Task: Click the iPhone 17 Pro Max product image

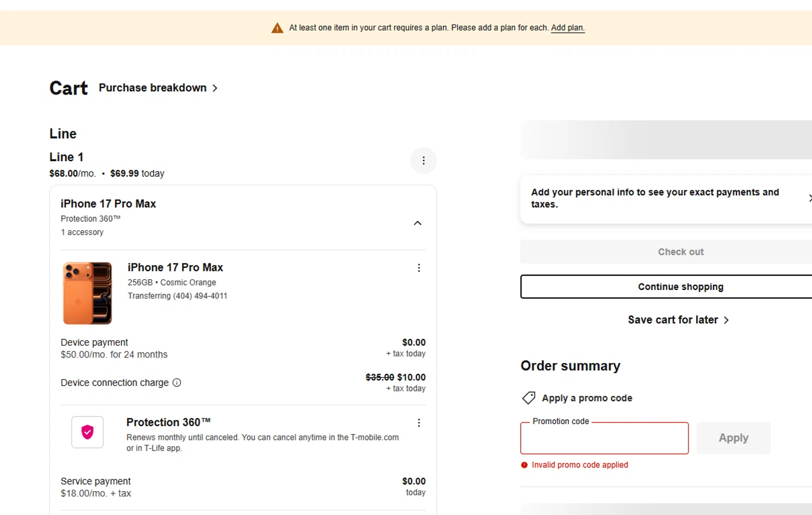Action: point(88,293)
